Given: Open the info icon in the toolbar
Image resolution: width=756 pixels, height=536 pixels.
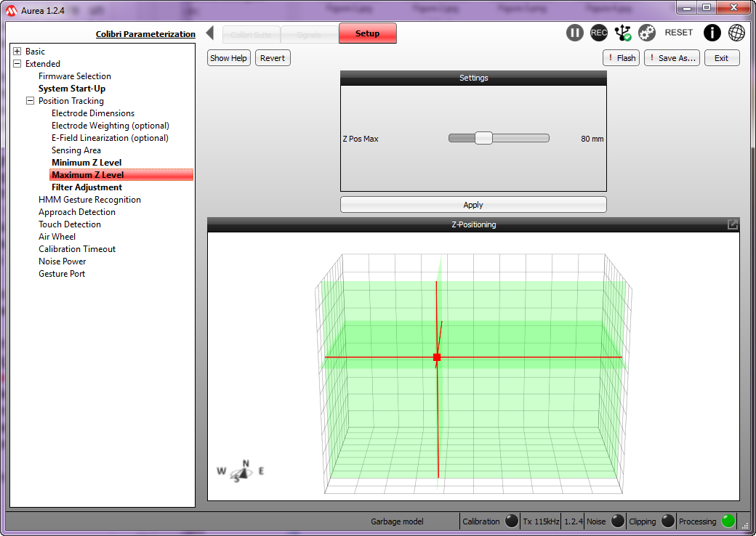Looking at the screenshot, I should click(x=712, y=33).
